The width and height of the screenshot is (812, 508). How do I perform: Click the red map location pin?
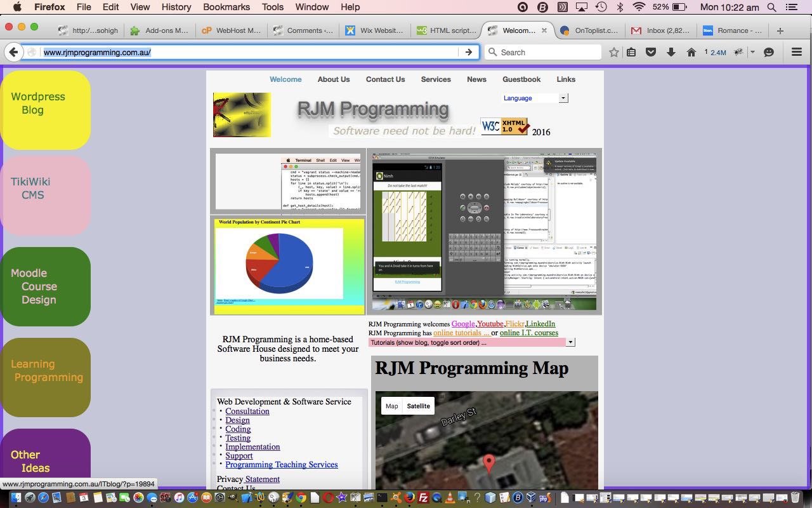click(x=489, y=463)
